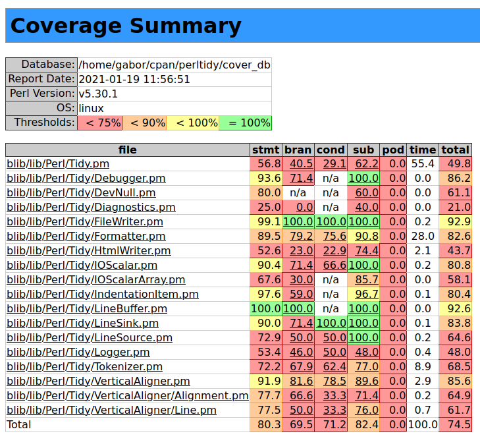Click the Tokenizer.pm file link

tap(84, 367)
